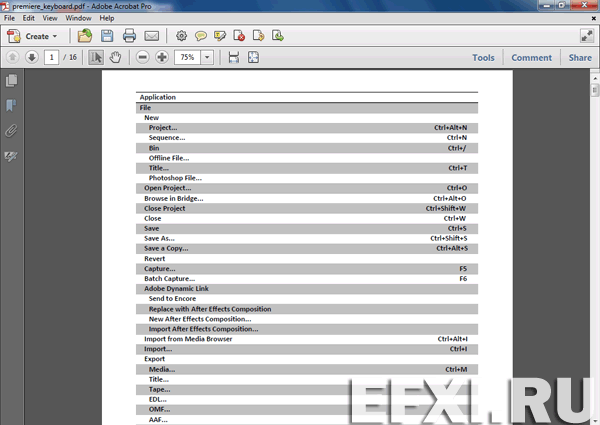Click the 'Sequence...' row text
600x425 pixels.
pos(167,138)
